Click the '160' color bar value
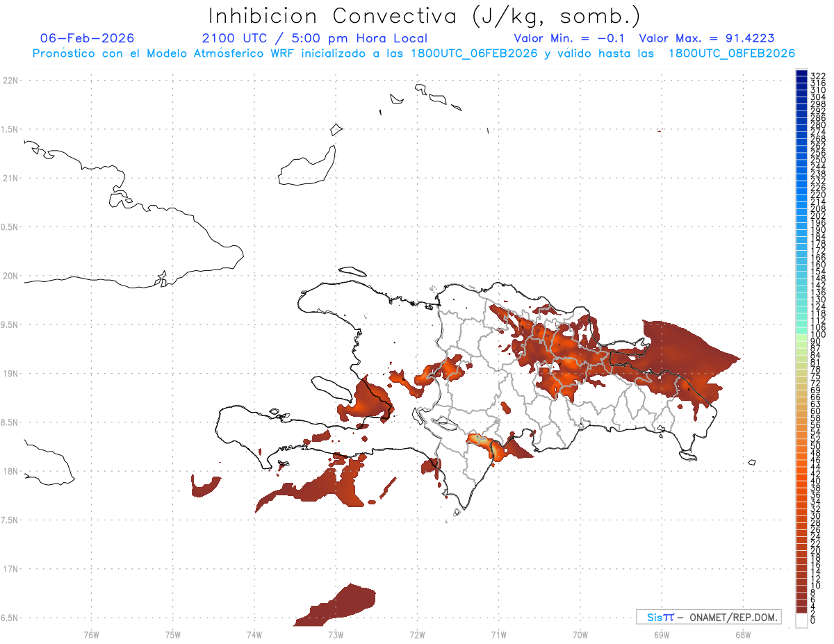Screen dimensions: 834x644 point(817,265)
